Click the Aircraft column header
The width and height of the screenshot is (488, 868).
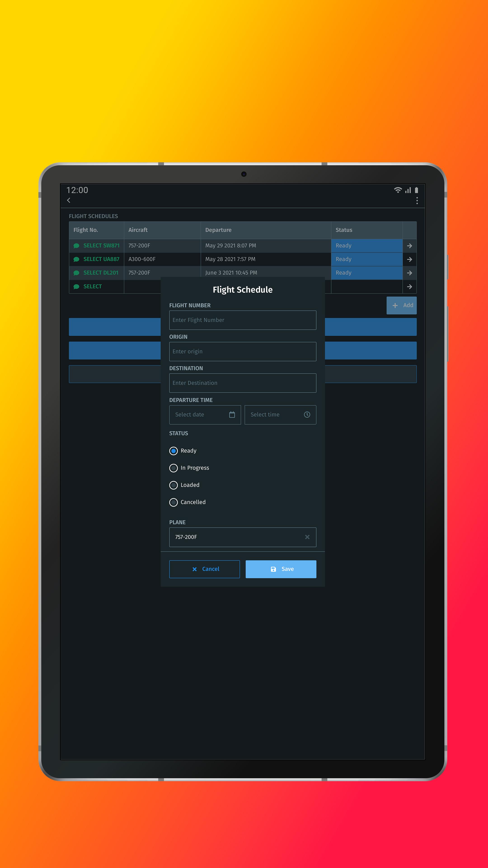click(162, 230)
